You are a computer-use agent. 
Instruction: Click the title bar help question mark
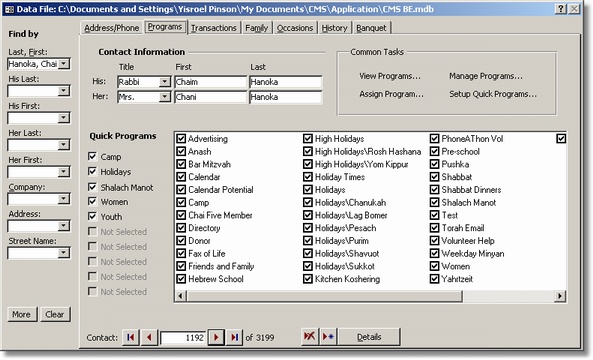(561, 9)
